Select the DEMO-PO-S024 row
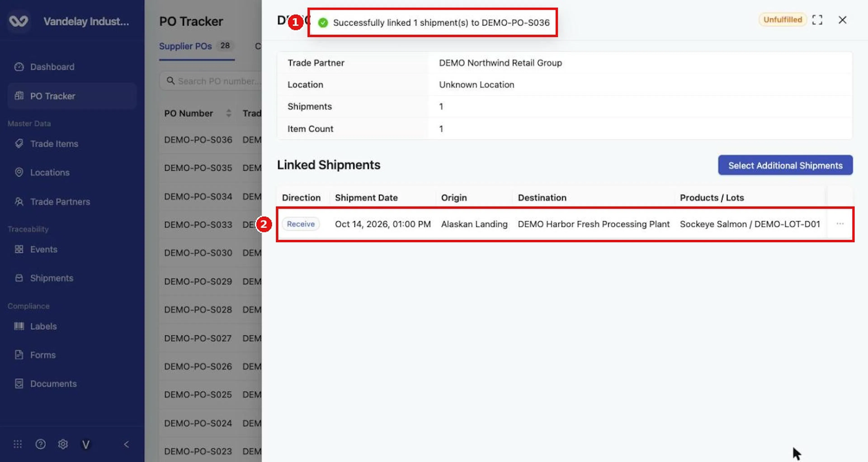868x462 pixels. [x=210, y=423]
